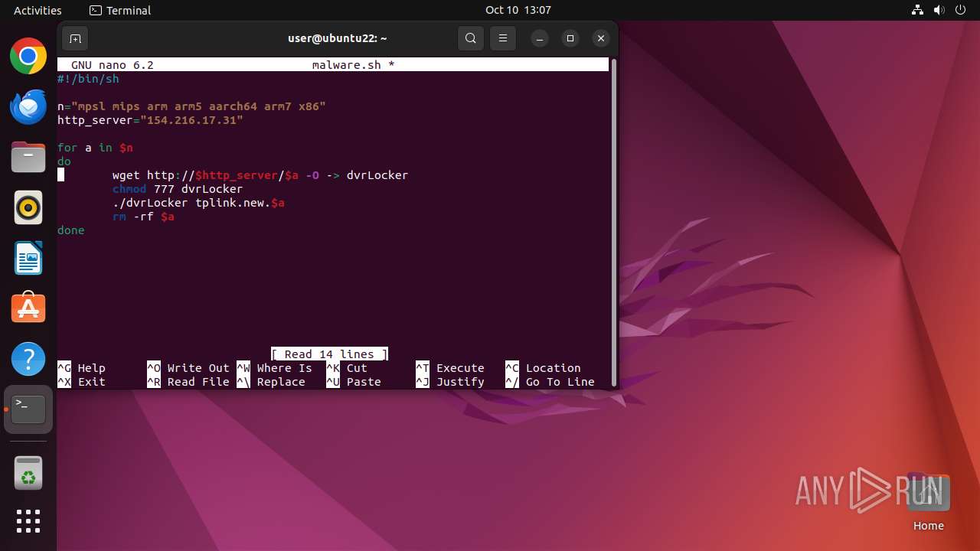The width and height of the screenshot is (980, 551).
Task: Click the ^O Write Out shortcut
Action: (188, 368)
